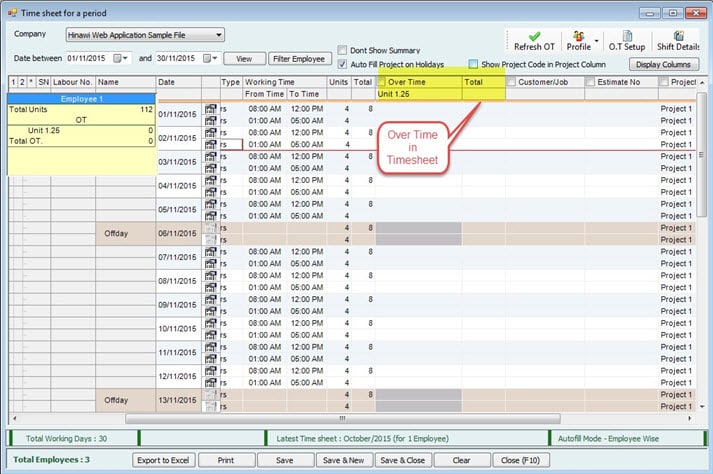Viewport: 713px width, 474px height.
Task: Click the end date field 30/11/2015
Action: [178, 58]
